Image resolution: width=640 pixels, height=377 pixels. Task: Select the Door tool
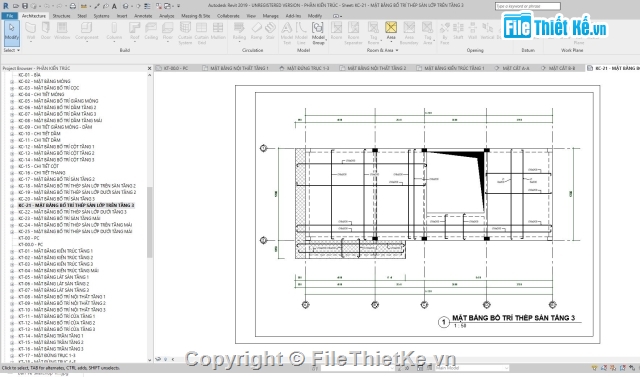point(46,31)
